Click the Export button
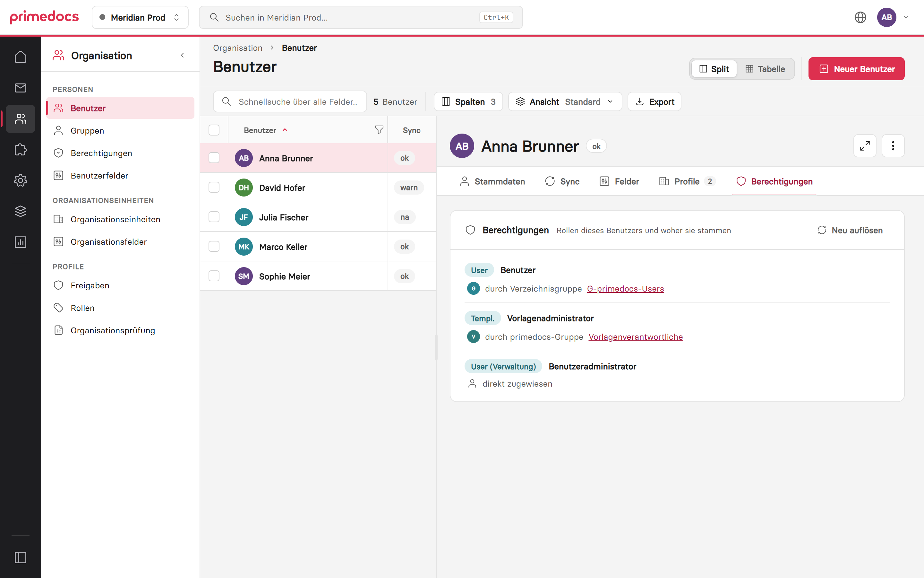 654,102
